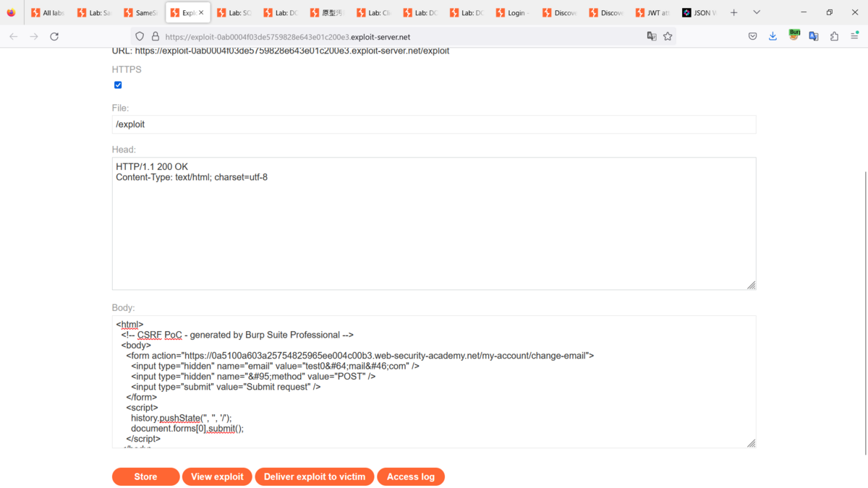
Task: Click the HTTPS label
Action: (127, 69)
